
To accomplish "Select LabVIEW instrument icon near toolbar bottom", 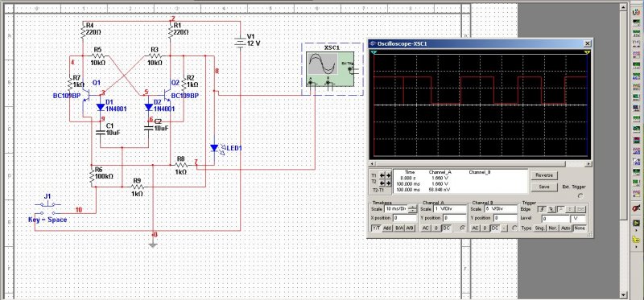I will (x=636, y=224).
